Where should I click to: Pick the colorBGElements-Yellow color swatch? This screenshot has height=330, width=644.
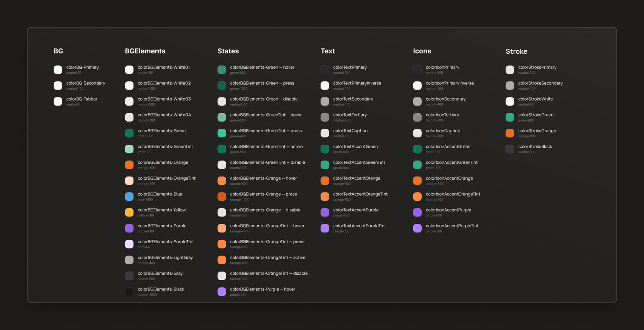pyautogui.click(x=129, y=212)
